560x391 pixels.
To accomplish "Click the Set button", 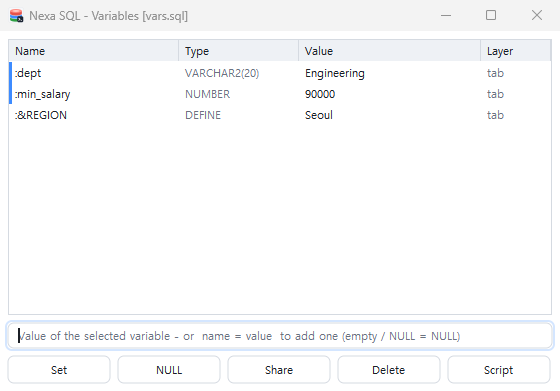I will [x=59, y=370].
